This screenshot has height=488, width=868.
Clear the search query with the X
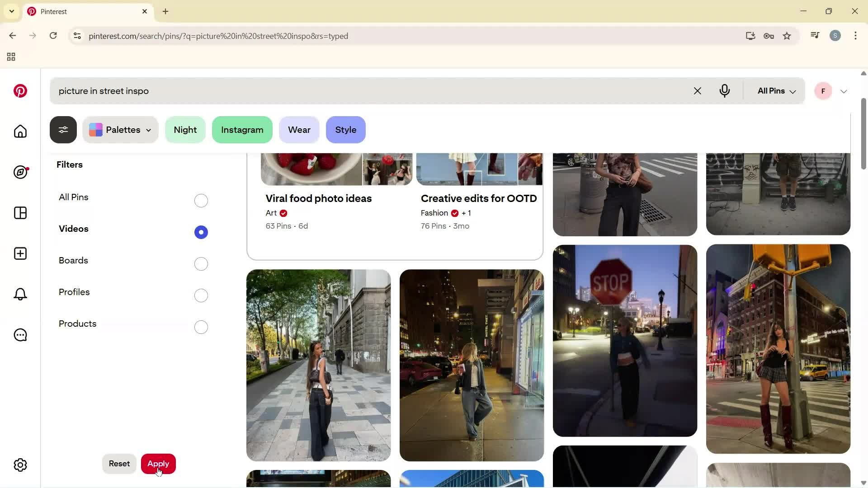[697, 91]
